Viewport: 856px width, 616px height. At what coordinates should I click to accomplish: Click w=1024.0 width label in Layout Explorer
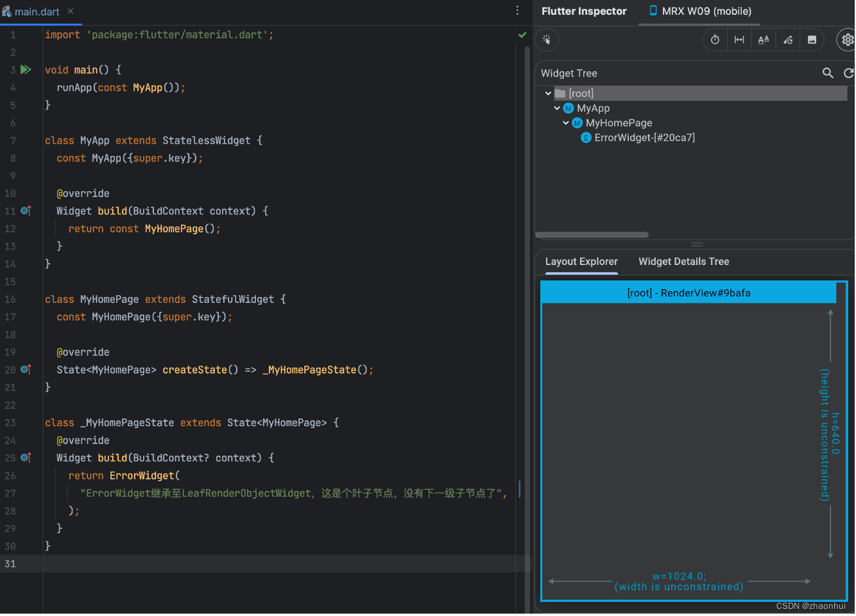click(679, 576)
